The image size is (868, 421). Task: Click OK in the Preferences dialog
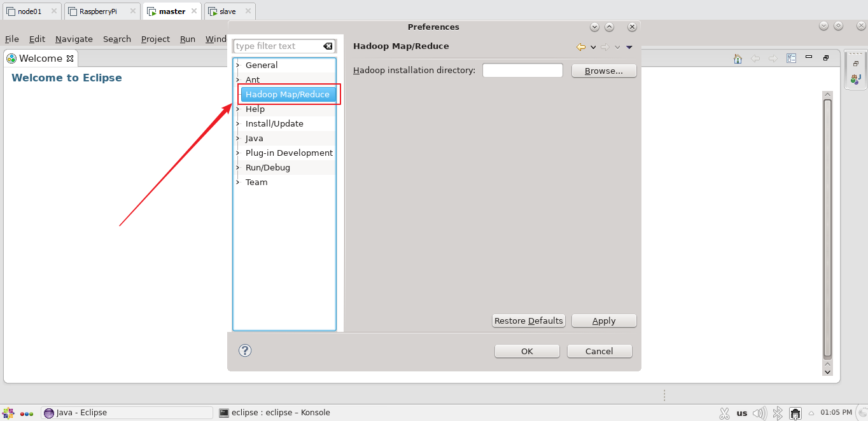click(x=527, y=351)
